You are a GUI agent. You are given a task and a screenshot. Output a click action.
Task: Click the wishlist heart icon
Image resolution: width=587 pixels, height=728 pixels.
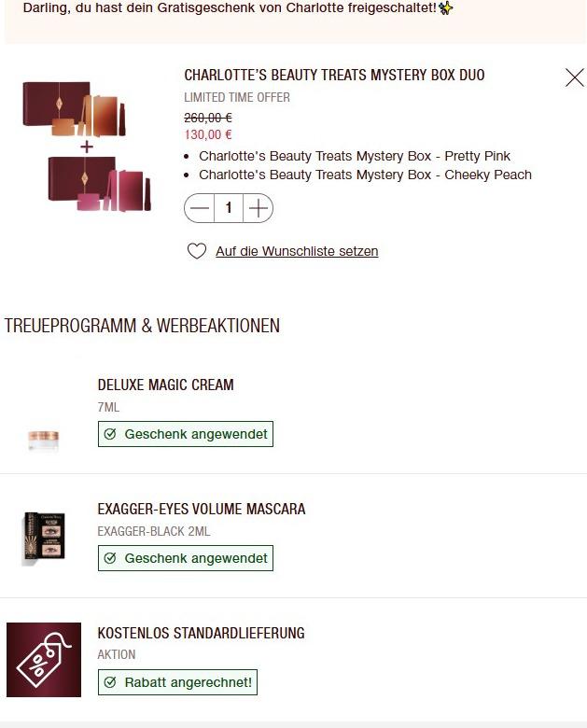197,251
